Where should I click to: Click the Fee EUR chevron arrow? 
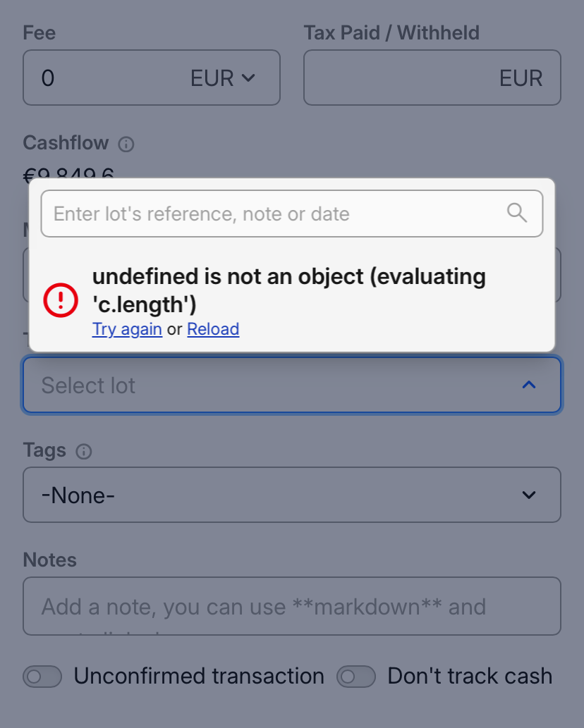coord(248,78)
